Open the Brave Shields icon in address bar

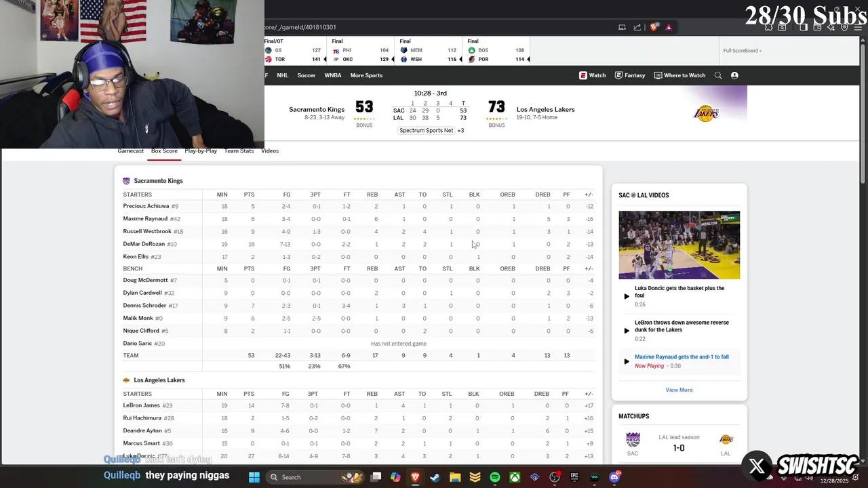click(654, 27)
